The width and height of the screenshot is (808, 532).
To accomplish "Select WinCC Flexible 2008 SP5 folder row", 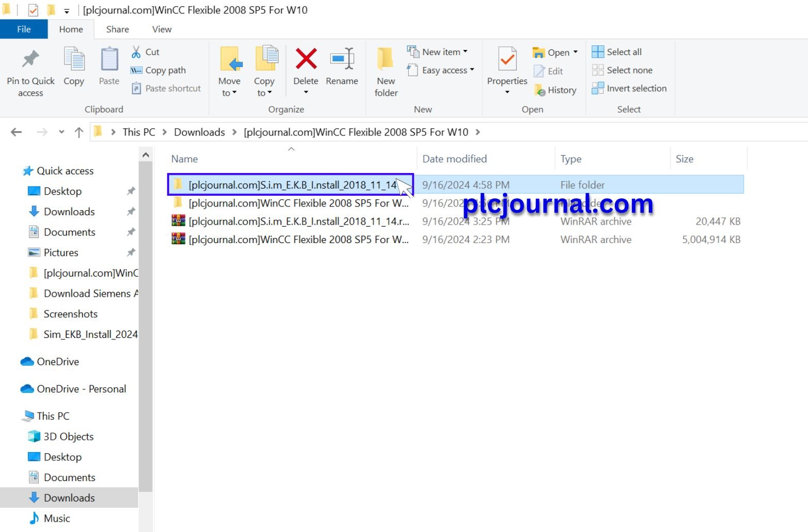I will pyautogui.click(x=456, y=203).
